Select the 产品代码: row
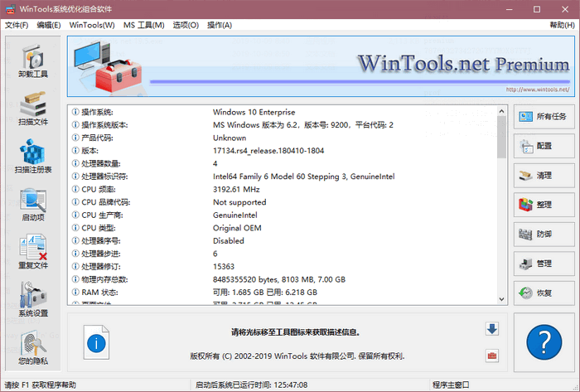Viewport: 580px width, 392px height. pyautogui.click(x=283, y=138)
